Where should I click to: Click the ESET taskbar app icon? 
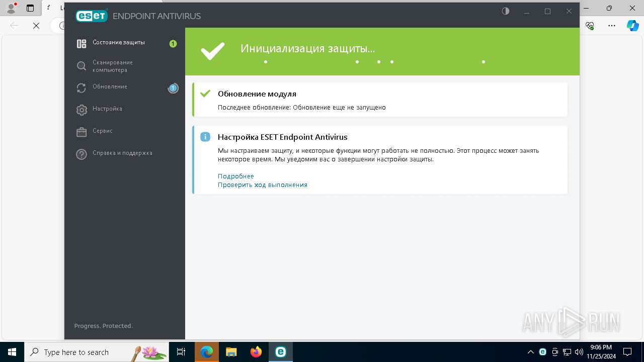click(x=281, y=352)
